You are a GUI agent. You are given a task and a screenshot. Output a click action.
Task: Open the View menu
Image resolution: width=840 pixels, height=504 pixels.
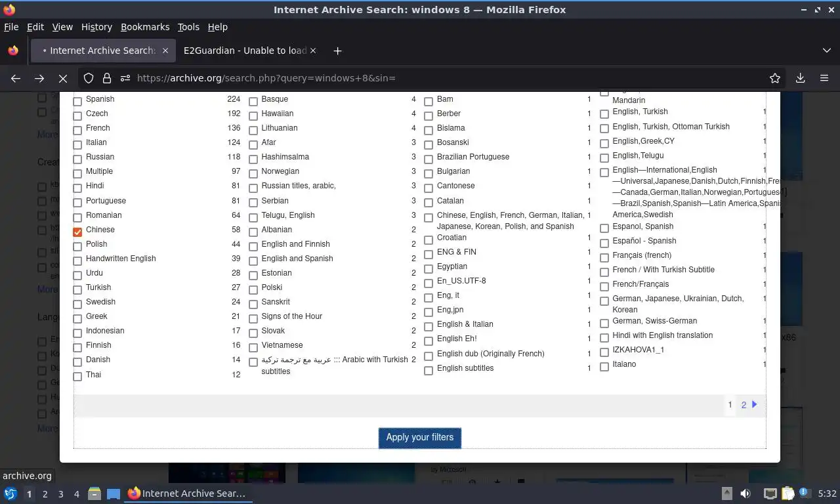pyautogui.click(x=62, y=27)
